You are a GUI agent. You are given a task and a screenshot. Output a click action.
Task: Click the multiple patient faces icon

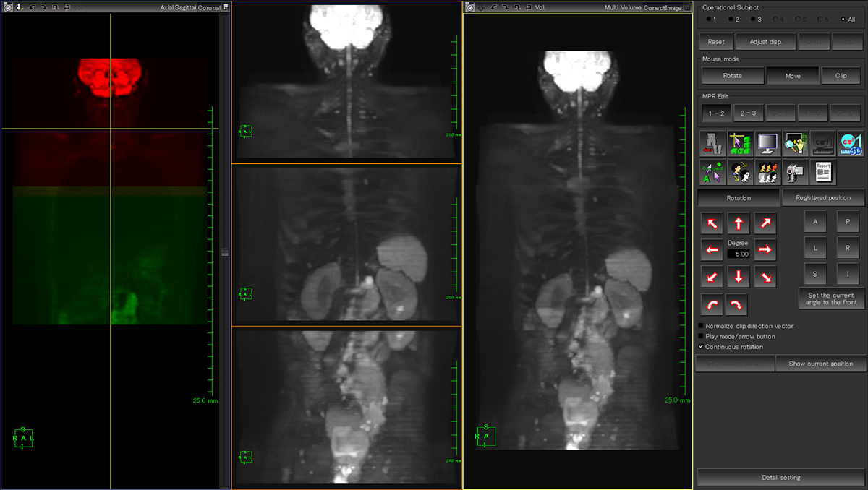[767, 171]
